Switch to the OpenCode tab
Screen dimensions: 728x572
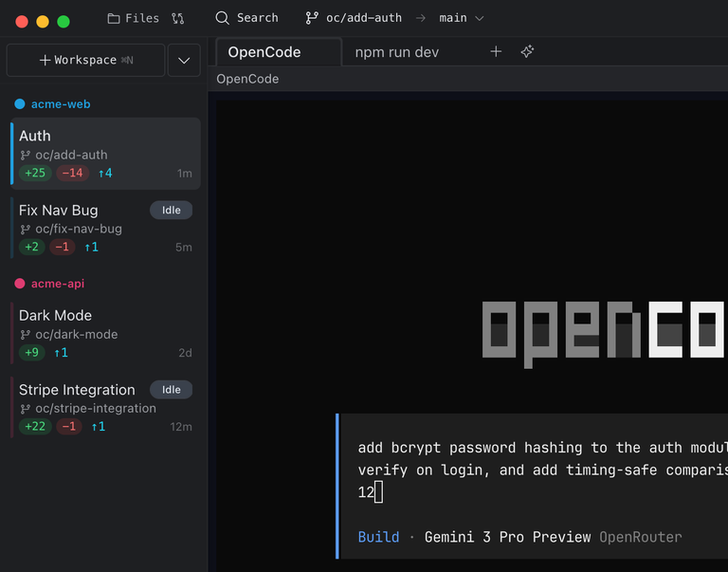pyautogui.click(x=279, y=52)
